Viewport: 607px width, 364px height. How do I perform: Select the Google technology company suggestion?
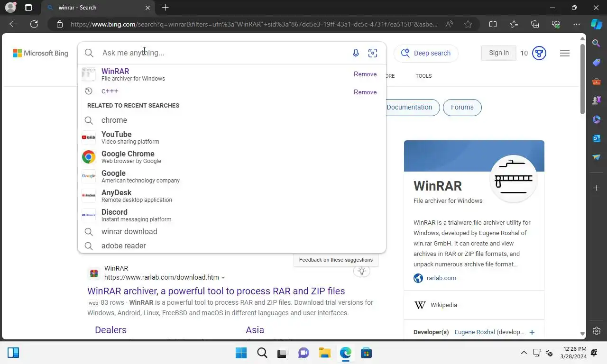click(232, 176)
